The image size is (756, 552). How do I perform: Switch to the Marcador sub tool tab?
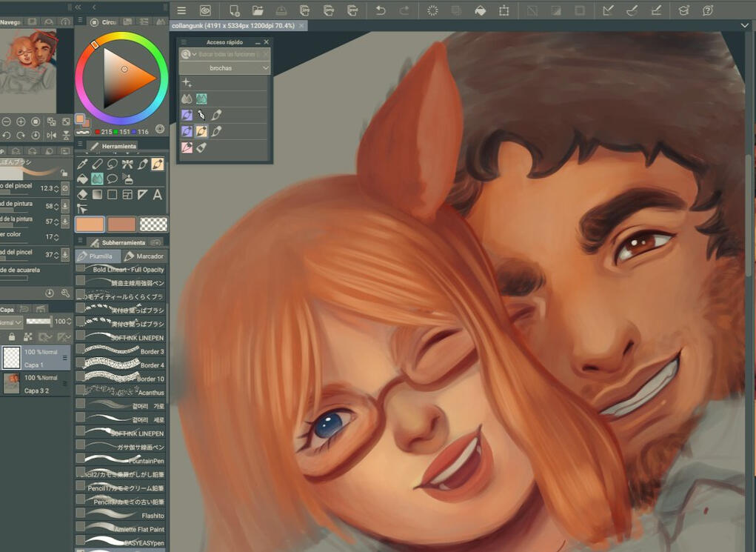[144, 256]
